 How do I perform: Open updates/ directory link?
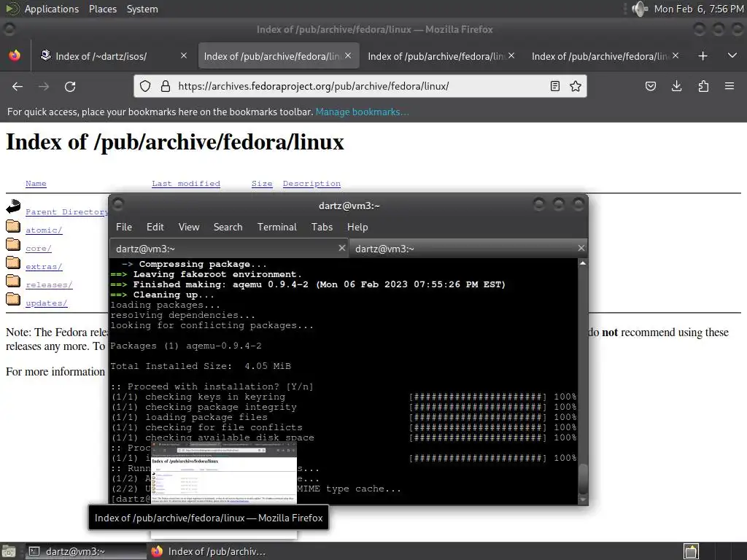pyautogui.click(x=46, y=303)
